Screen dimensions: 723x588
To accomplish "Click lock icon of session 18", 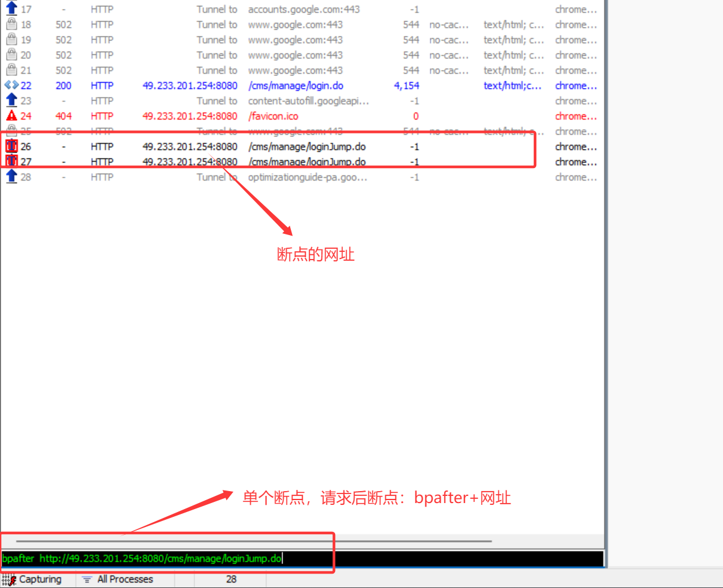I will click(11, 24).
